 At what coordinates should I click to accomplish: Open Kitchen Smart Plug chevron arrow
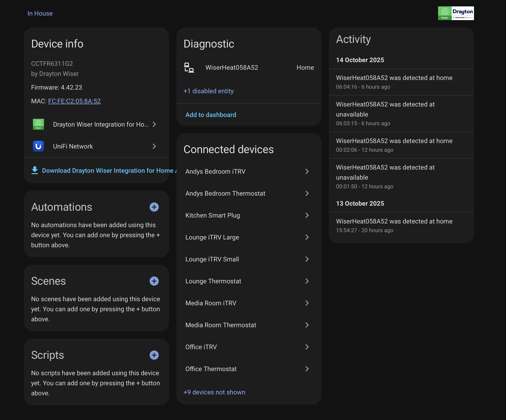307,215
